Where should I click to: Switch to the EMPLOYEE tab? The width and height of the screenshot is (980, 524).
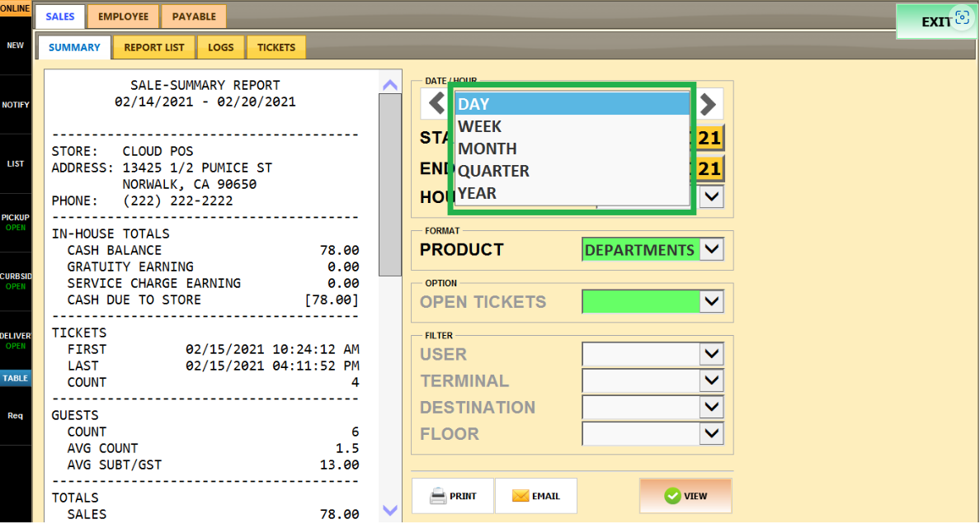[x=123, y=17]
